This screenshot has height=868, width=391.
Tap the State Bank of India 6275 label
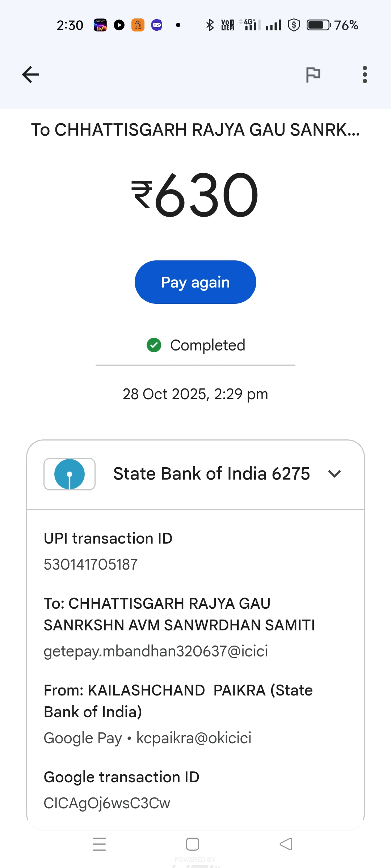click(x=211, y=474)
